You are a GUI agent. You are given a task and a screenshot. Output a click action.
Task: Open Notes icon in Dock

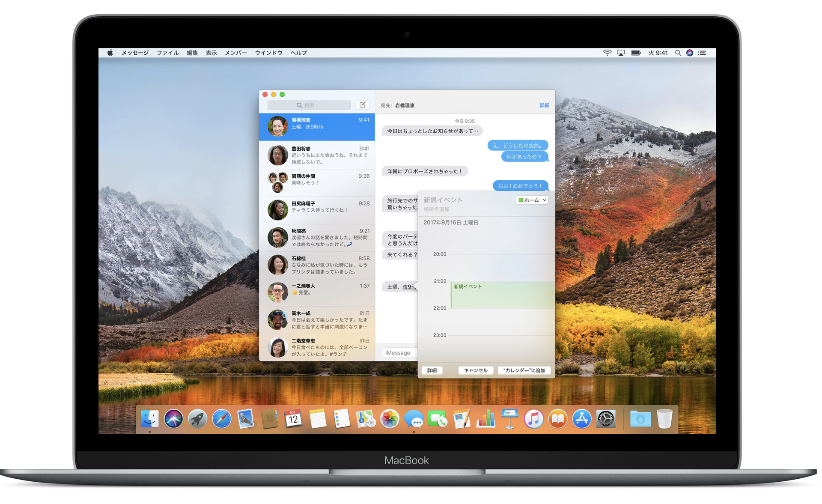pos(318,418)
